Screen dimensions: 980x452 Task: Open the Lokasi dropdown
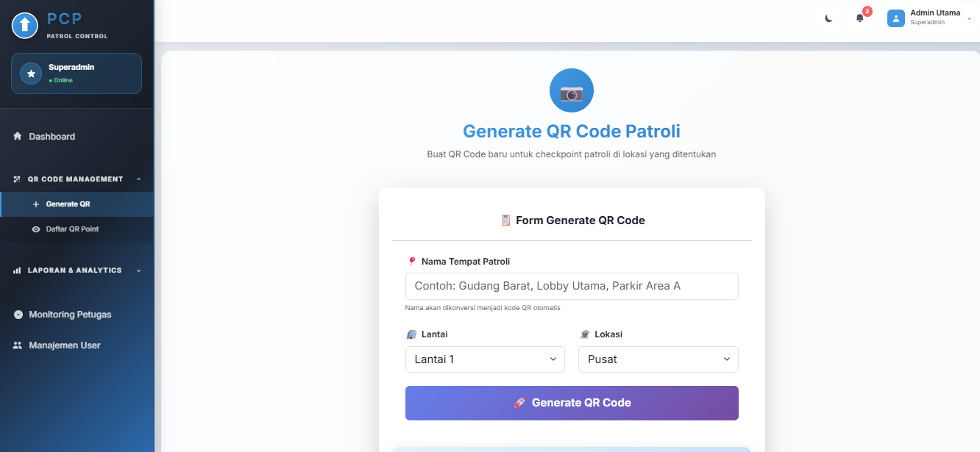click(658, 359)
